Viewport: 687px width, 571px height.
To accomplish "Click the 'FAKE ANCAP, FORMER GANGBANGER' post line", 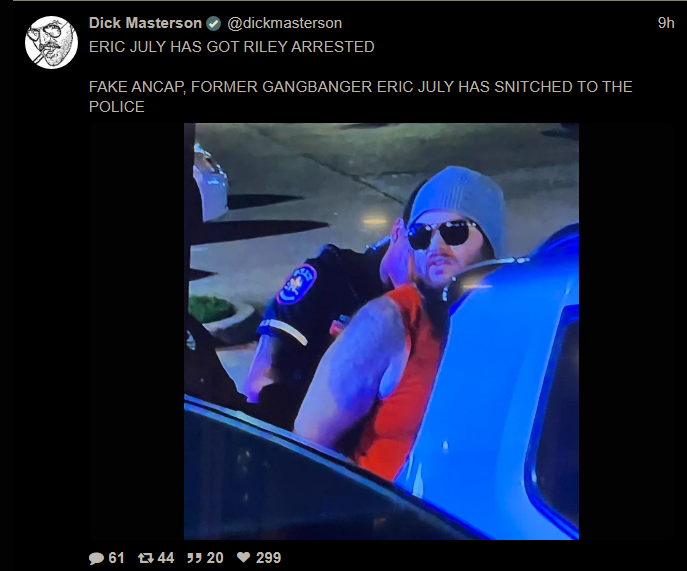I will (x=361, y=87).
